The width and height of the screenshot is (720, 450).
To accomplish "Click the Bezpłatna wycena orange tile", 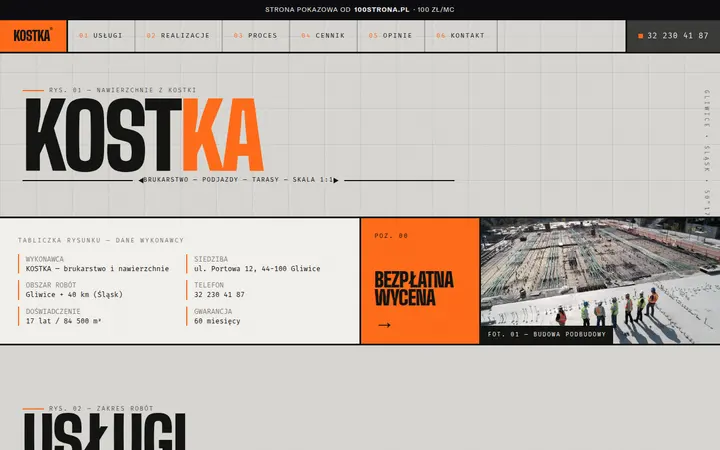I will pyautogui.click(x=420, y=281).
